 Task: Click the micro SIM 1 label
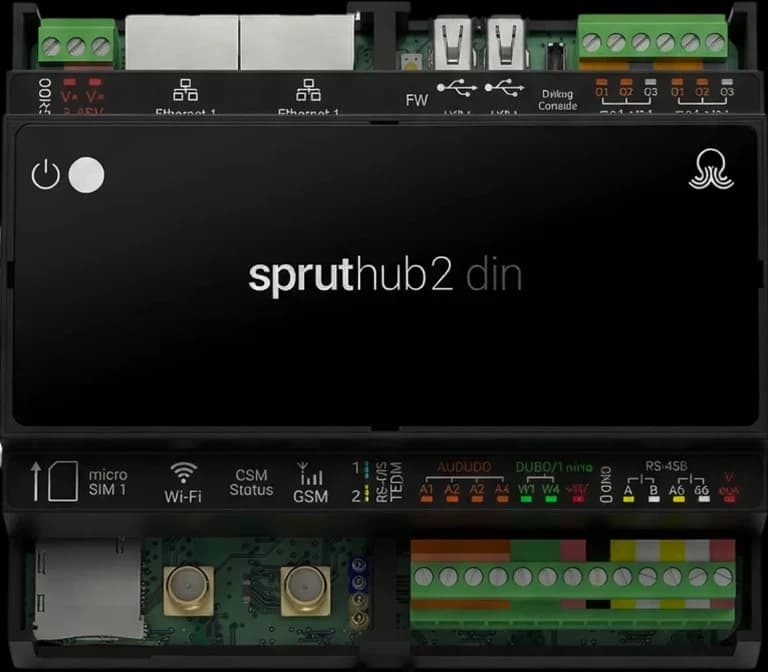108,482
